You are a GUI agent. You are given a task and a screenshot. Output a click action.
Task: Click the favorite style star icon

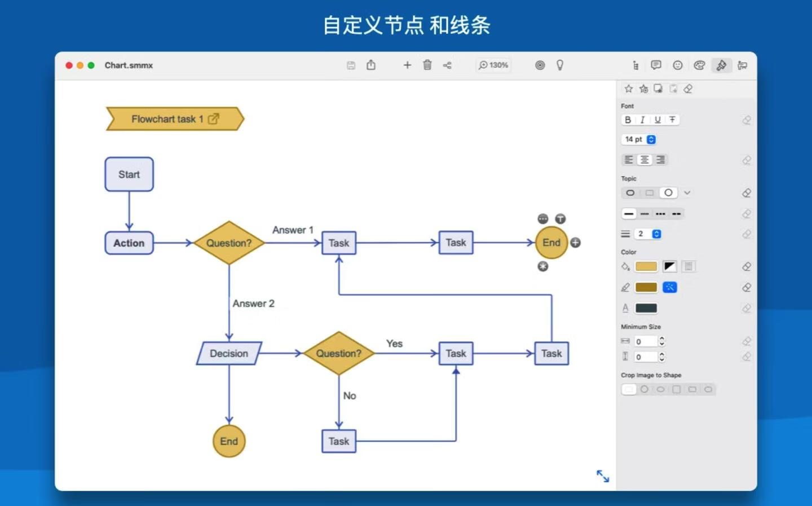click(629, 89)
